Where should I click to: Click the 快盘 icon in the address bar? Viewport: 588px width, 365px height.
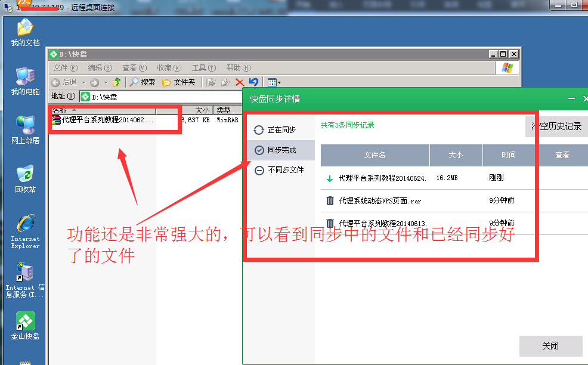click(85, 97)
